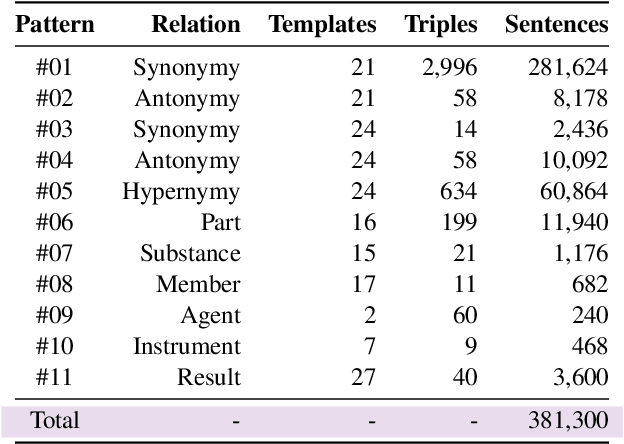Select pattern #06 cell
This screenshot has width=624, height=444.
(53, 222)
